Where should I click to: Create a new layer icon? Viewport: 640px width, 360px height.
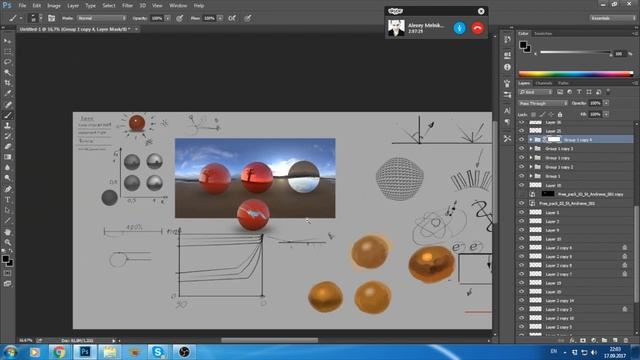coord(615,340)
